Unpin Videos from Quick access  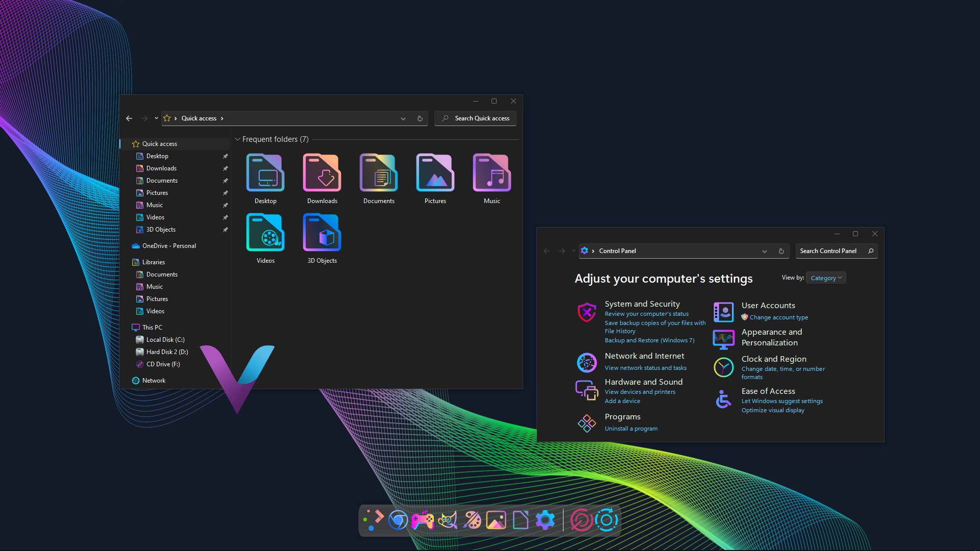click(225, 217)
